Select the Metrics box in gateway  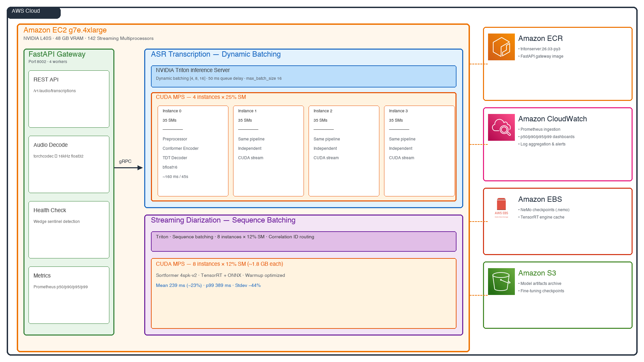69,295
